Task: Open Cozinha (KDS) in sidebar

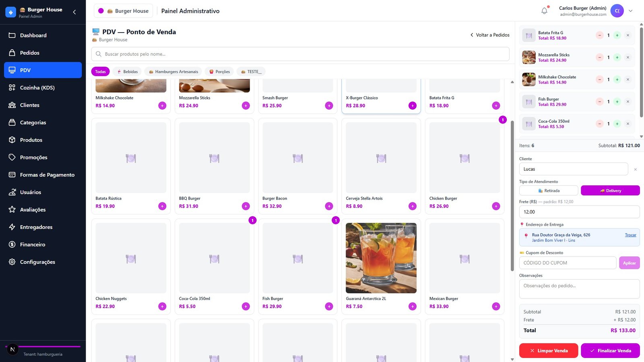Action: tap(43, 88)
